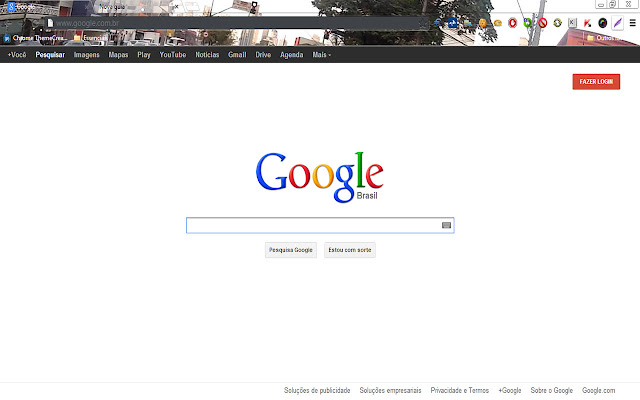Viewport: 640px width, 400px height.
Task: Click the Chrome ThemeCreator bookmark icon
Action: pos(7,38)
